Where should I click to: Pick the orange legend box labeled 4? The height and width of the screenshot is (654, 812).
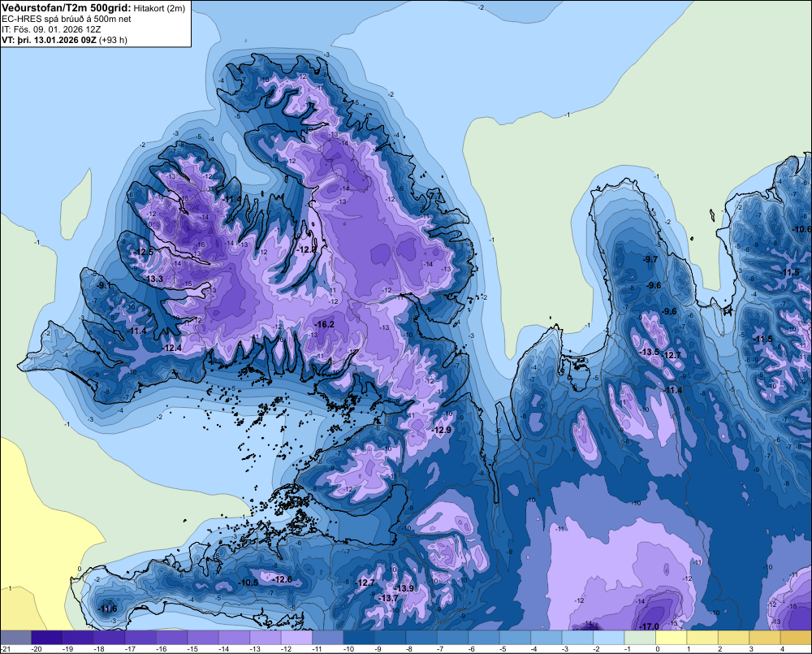click(796, 638)
